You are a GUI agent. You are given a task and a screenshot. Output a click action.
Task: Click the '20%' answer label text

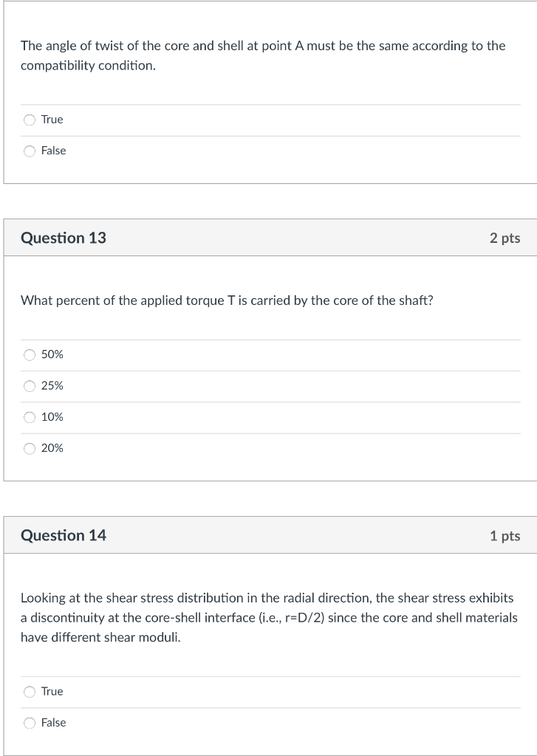tap(52, 448)
